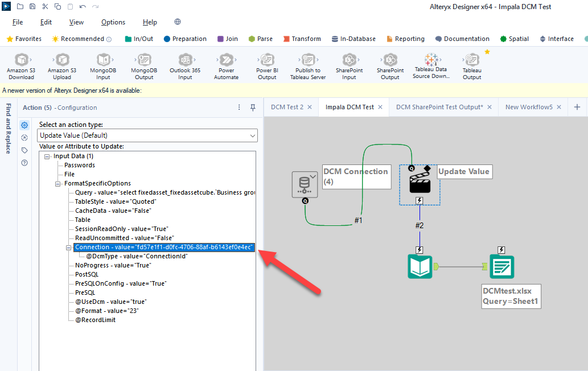Image resolution: width=588 pixels, height=371 pixels.
Task: Collapse the Input Data (1) tree node
Action: tap(48, 156)
